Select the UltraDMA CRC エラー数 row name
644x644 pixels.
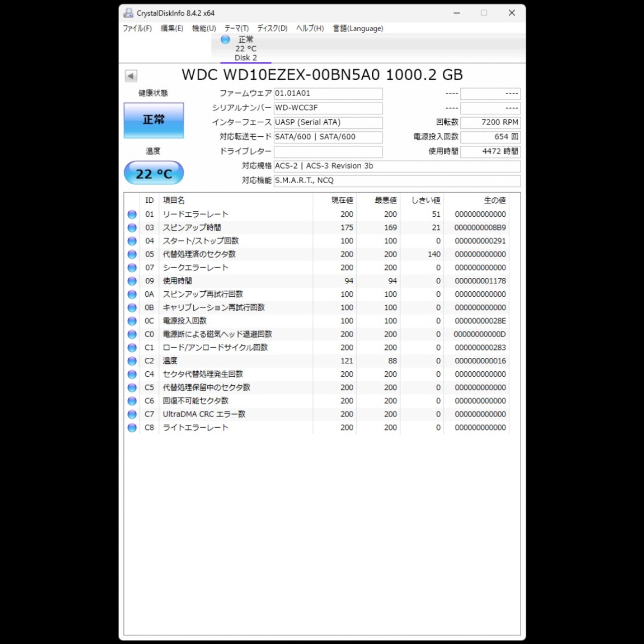tap(204, 414)
